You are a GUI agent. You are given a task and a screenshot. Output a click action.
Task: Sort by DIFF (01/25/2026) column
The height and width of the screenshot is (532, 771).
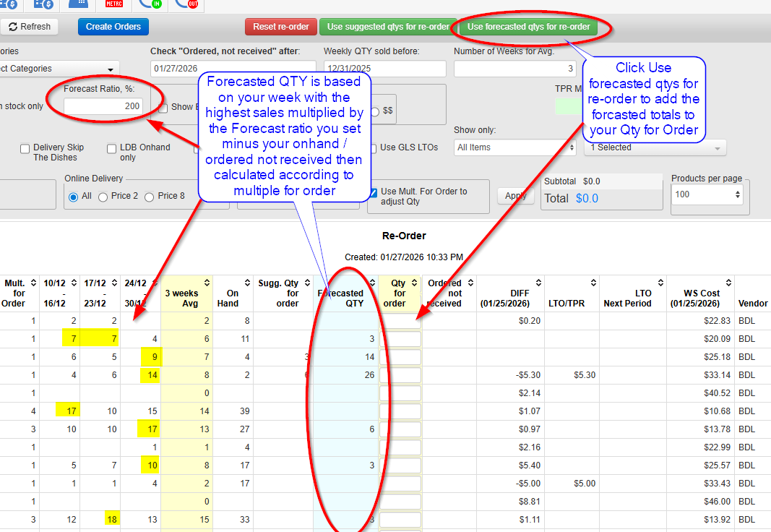[538, 283]
